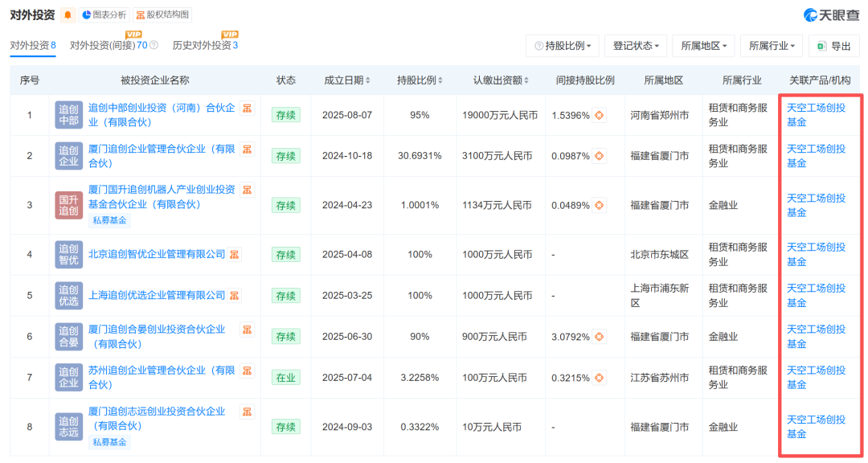The width and height of the screenshot is (868, 463).
Task: Select the 2025-06-30 date cell
Action: (x=347, y=337)
